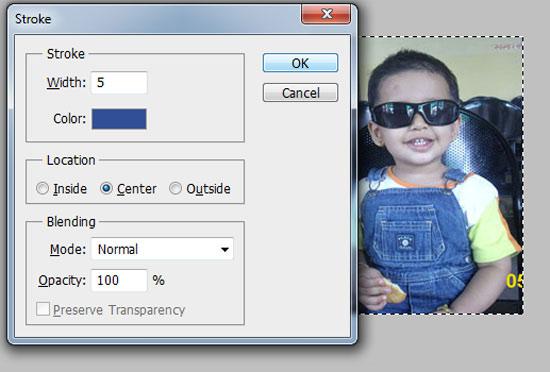Click the selected photo of the child
This screenshot has width=550, height=372.
(x=441, y=175)
